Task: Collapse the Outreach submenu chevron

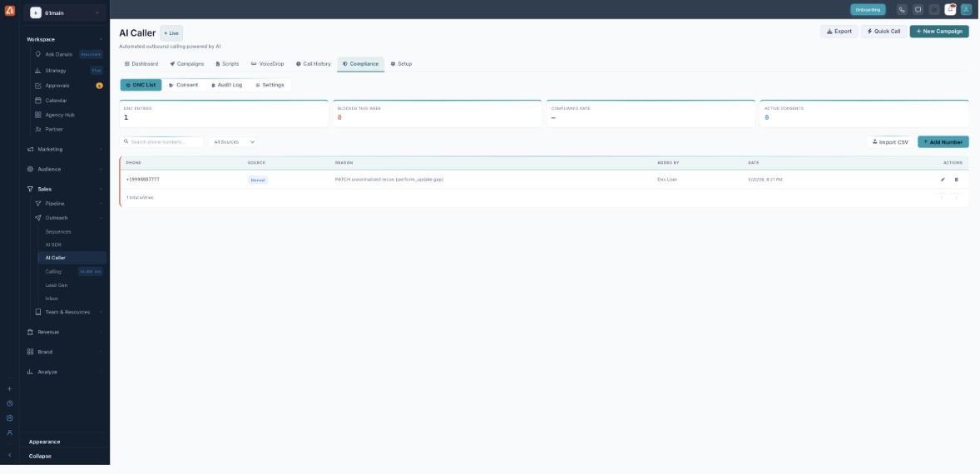Action: pos(101,218)
